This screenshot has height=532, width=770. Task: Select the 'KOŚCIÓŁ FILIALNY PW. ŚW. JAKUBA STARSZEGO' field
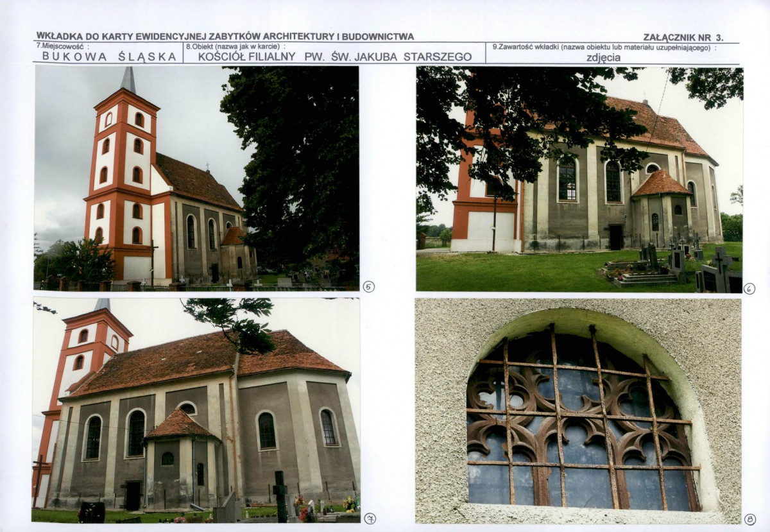click(334, 56)
